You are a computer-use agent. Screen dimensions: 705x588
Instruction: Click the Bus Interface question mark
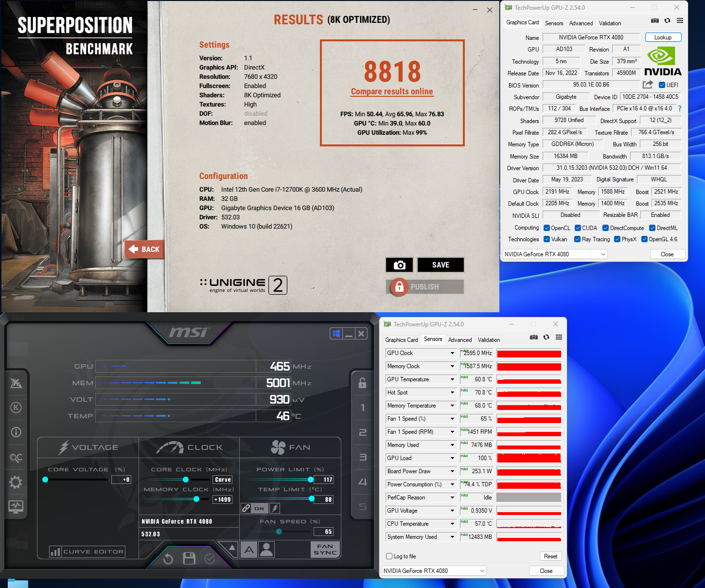(x=680, y=108)
